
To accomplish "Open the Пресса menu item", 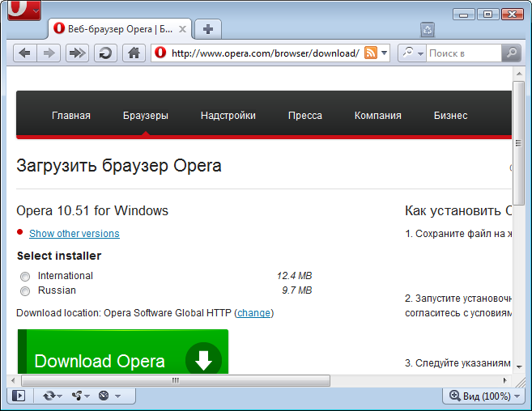I will (x=305, y=116).
